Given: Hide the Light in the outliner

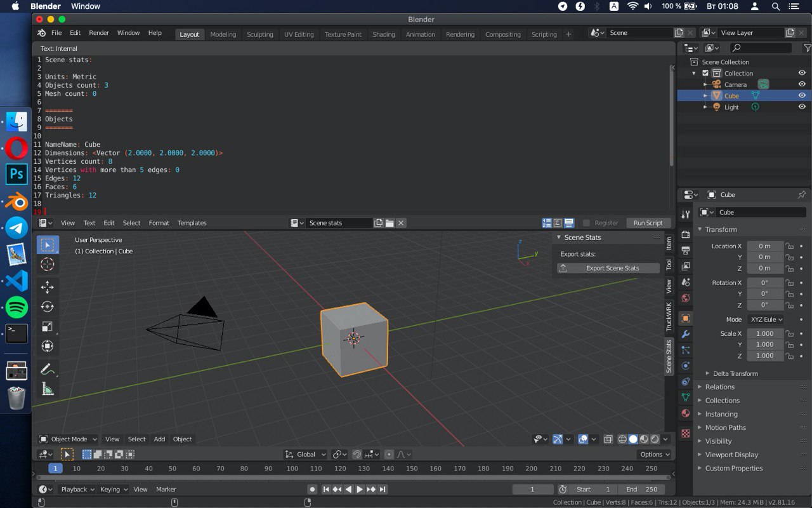Looking at the screenshot, I should click(x=802, y=107).
